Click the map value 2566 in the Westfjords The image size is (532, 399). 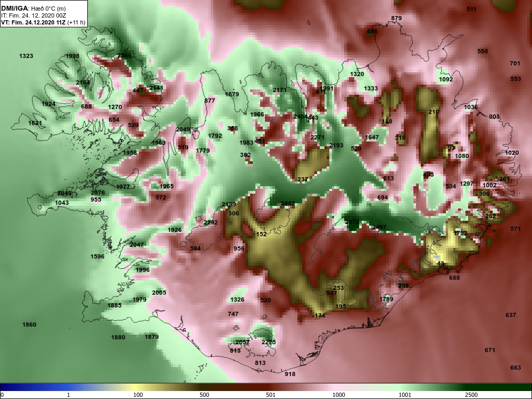coord(124,56)
